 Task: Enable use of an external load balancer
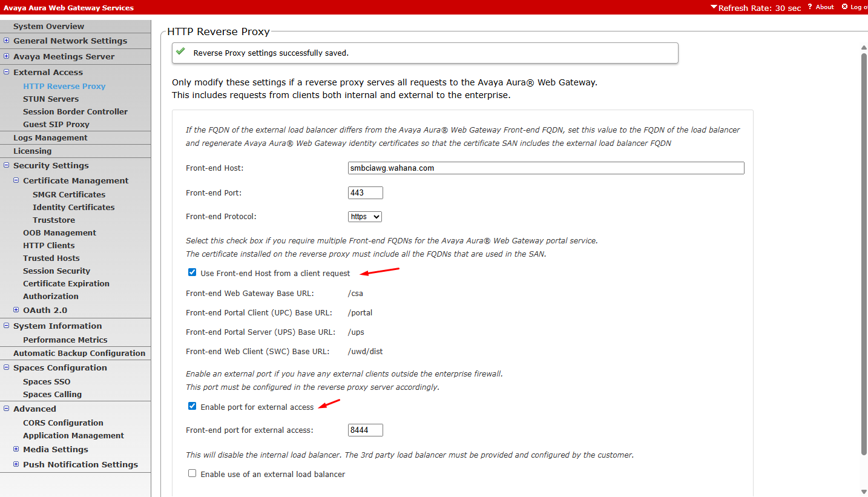(x=192, y=473)
